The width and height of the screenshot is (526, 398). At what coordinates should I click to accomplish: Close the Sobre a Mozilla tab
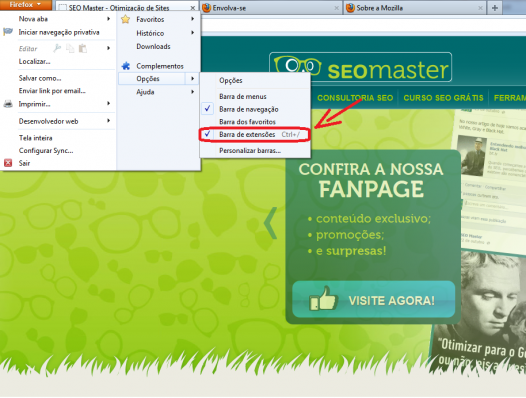480,8
